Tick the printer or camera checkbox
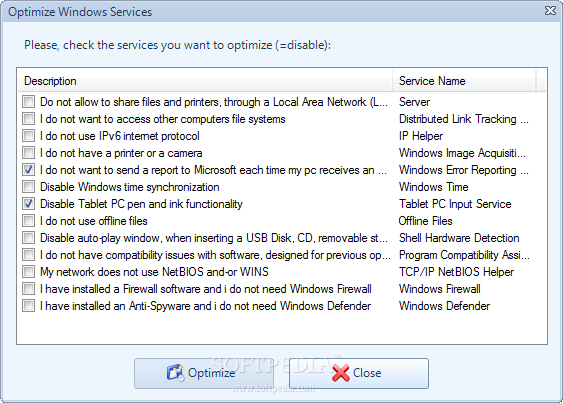Screen dimensions: 563x403 coord(28,153)
